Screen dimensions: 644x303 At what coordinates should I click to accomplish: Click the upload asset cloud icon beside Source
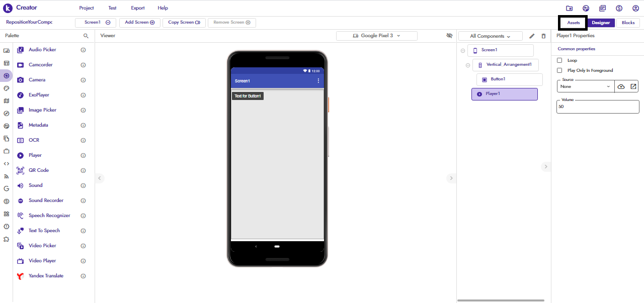pos(621,86)
